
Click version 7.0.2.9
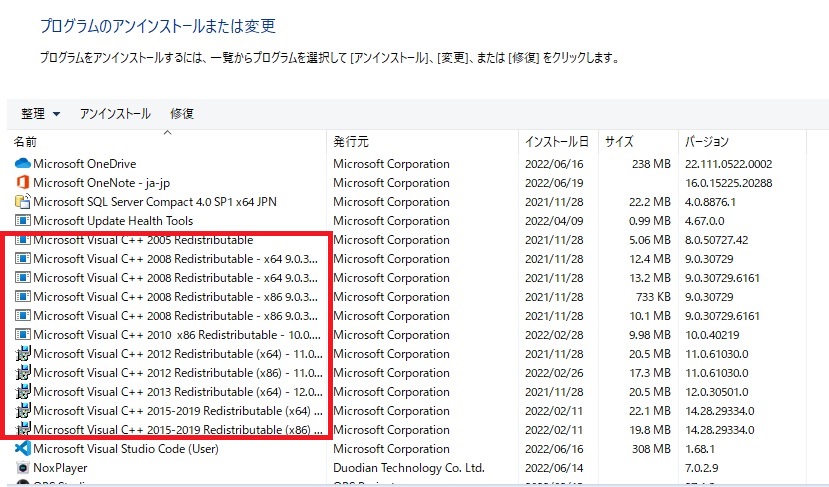coord(701,467)
